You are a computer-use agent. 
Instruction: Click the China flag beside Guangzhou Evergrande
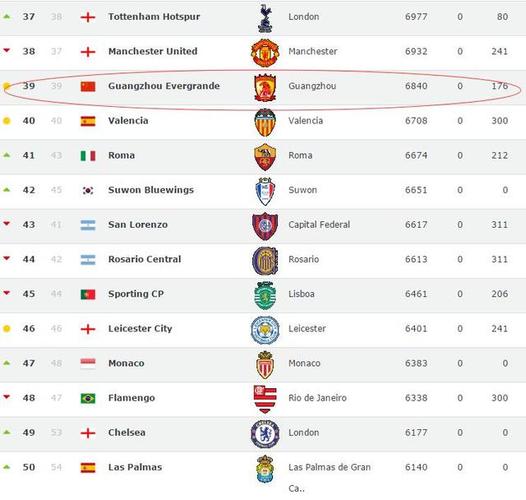coord(88,87)
